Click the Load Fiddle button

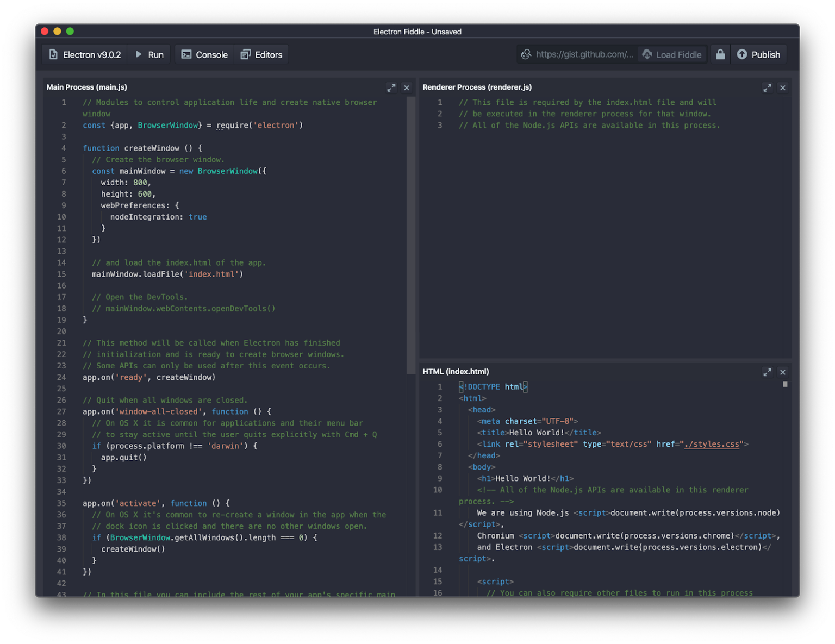672,54
